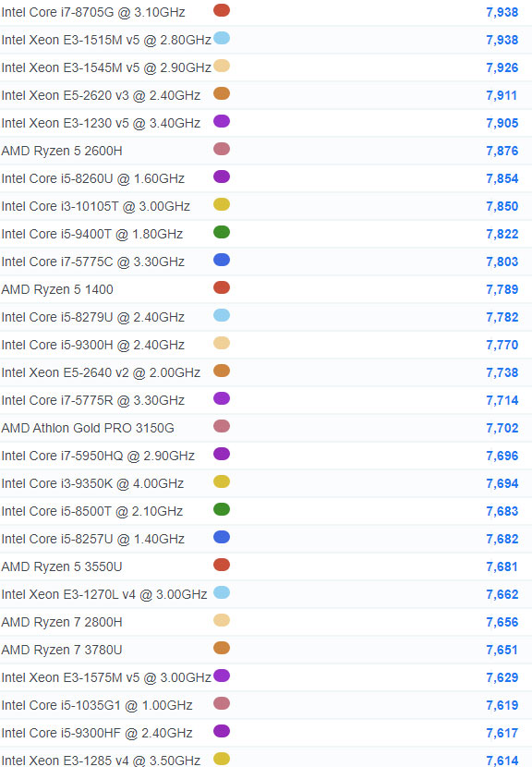This screenshot has width=532, height=767.
Task: Click score 7,926
Action: [502, 67]
